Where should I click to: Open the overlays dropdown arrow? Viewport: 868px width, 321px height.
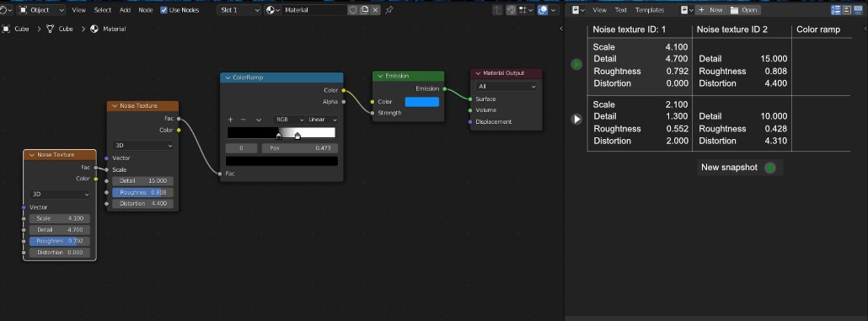554,10
